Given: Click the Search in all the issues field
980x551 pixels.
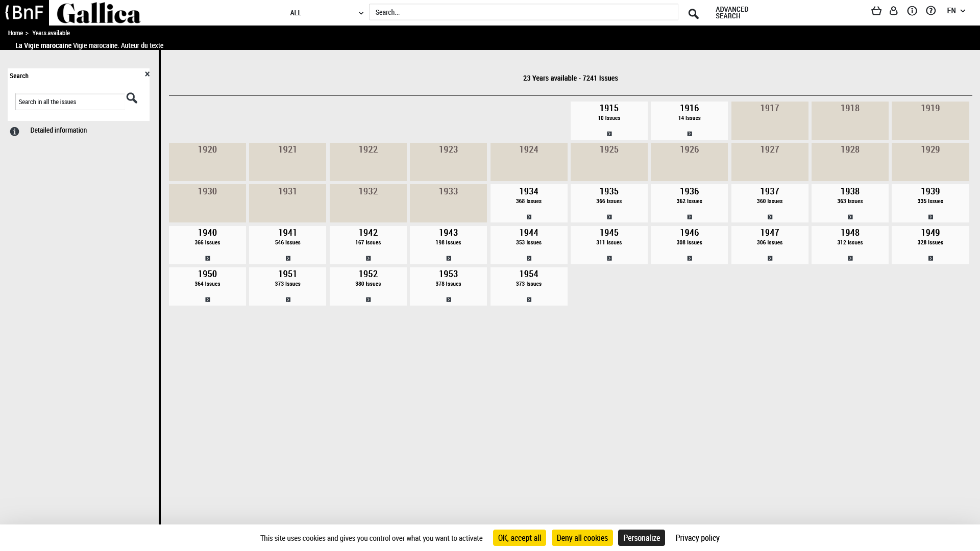Looking at the screenshot, I should (x=70, y=102).
